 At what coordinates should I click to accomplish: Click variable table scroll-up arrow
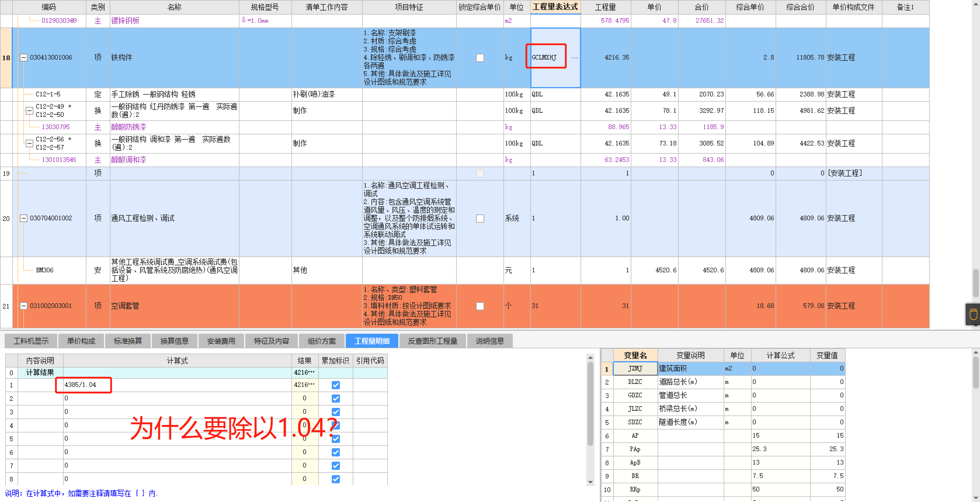(976, 352)
